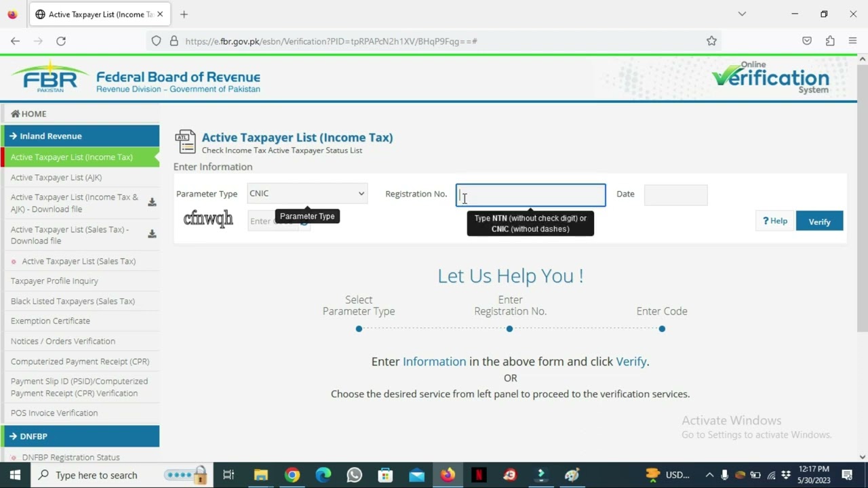Open Exemption Certificate page
868x488 pixels.
click(x=50, y=321)
